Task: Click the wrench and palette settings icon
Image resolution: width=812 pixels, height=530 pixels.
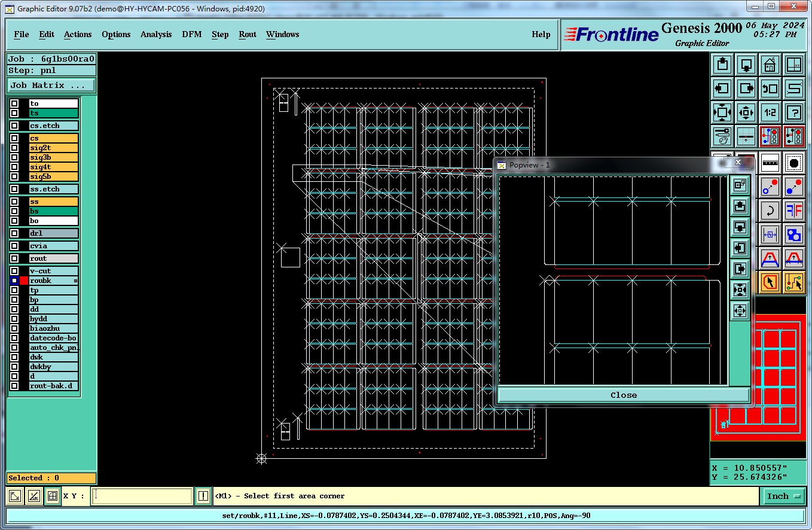Action: 722,136
